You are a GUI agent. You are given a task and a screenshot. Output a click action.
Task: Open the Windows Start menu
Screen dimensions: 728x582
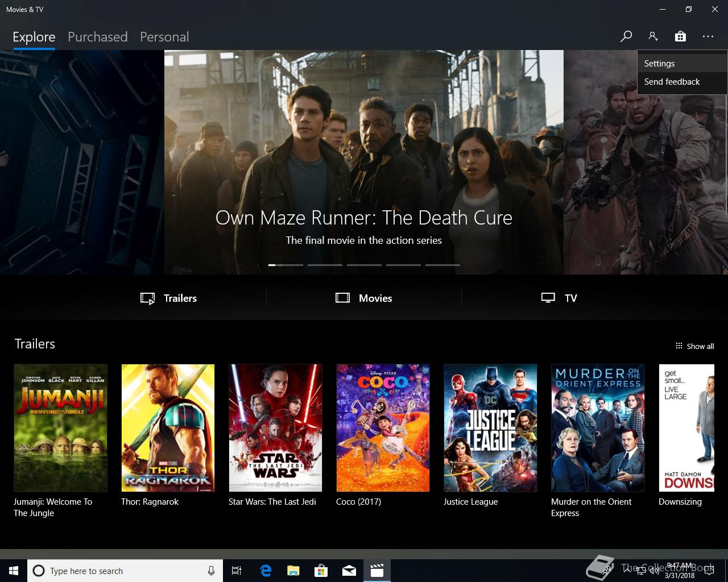[14, 571]
